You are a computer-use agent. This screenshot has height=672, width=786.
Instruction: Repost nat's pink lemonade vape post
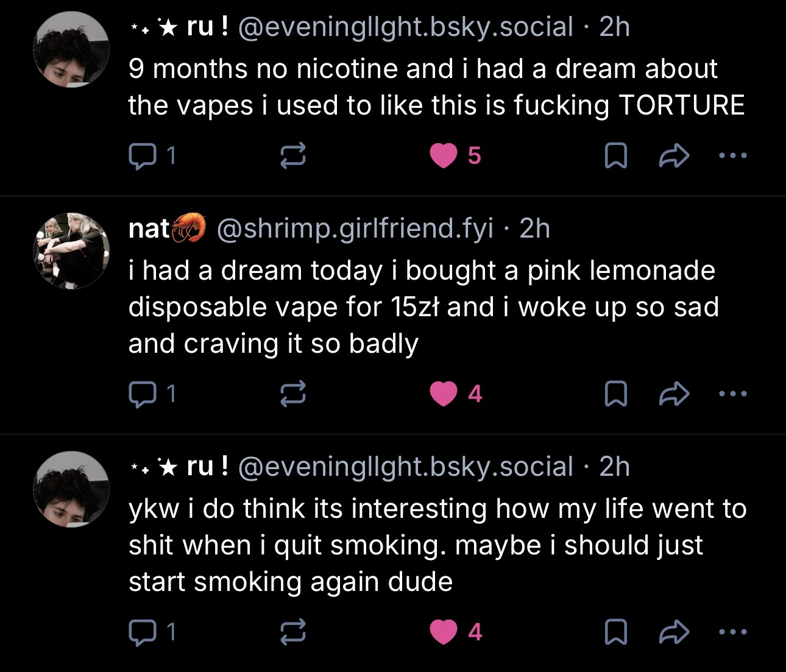pyautogui.click(x=292, y=394)
